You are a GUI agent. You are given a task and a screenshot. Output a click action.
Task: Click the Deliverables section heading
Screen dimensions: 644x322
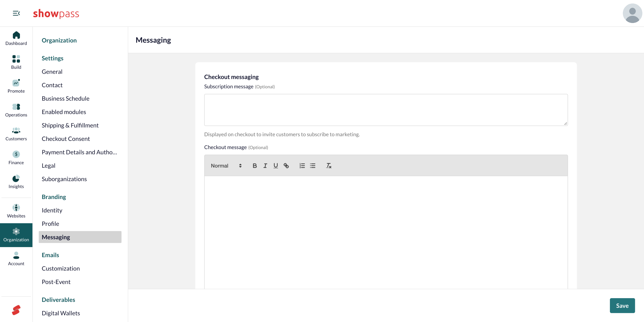point(58,299)
